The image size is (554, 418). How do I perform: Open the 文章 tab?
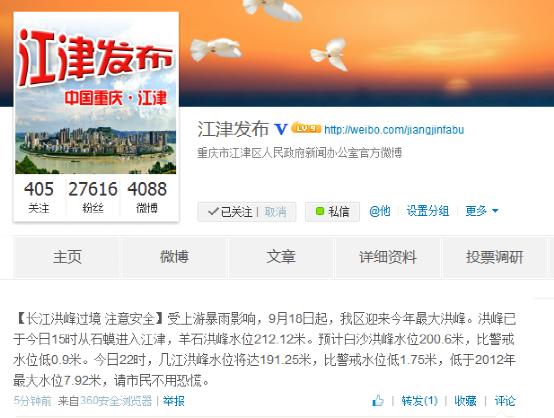coord(281,257)
